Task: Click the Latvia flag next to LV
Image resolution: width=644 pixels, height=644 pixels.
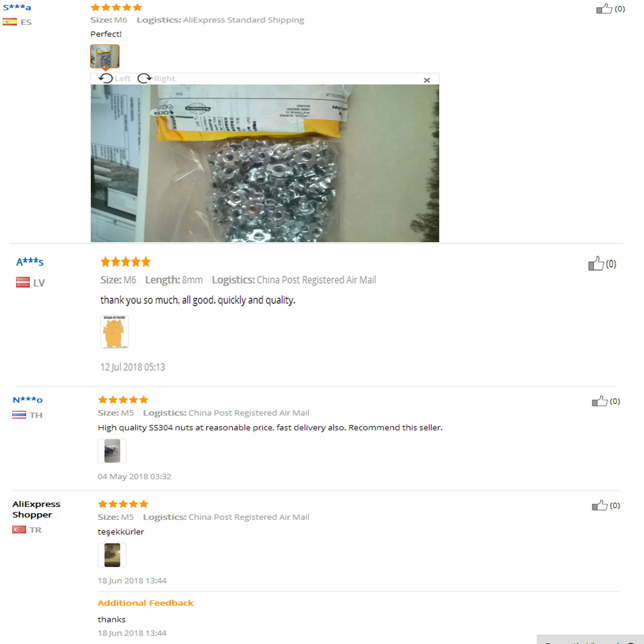Action: coord(23,282)
